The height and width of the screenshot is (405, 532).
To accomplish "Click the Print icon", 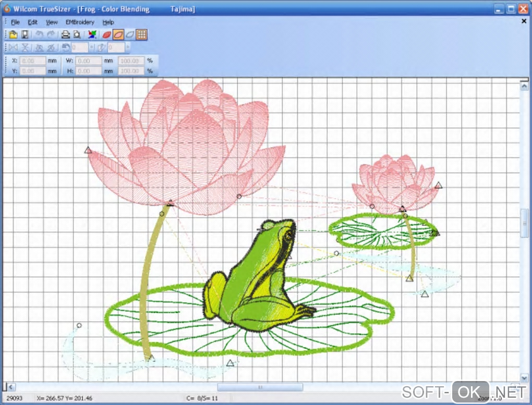I will click(x=66, y=34).
